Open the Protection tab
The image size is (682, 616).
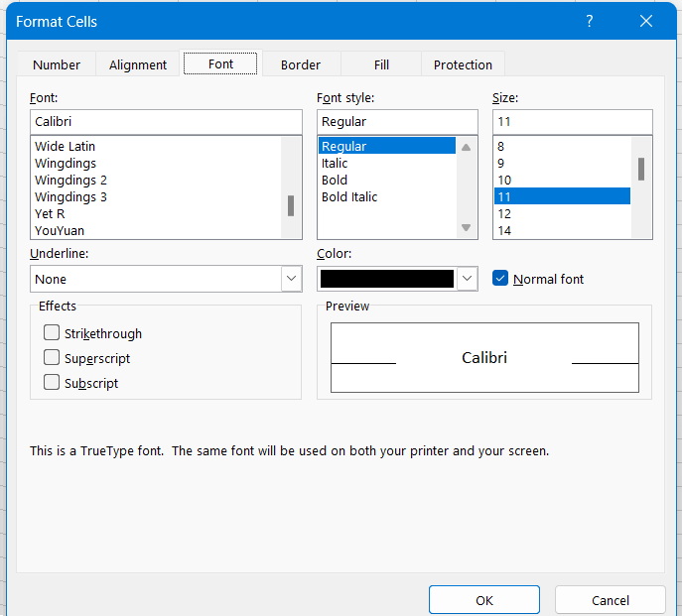(463, 64)
